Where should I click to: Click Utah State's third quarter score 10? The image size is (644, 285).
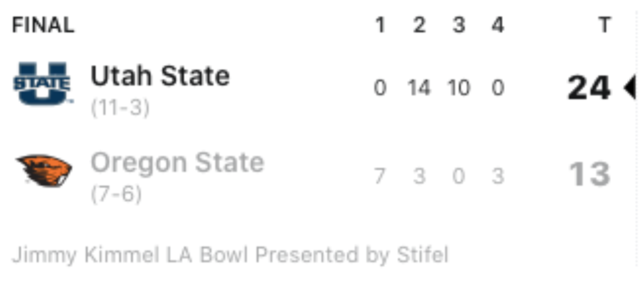pos(458,89)
